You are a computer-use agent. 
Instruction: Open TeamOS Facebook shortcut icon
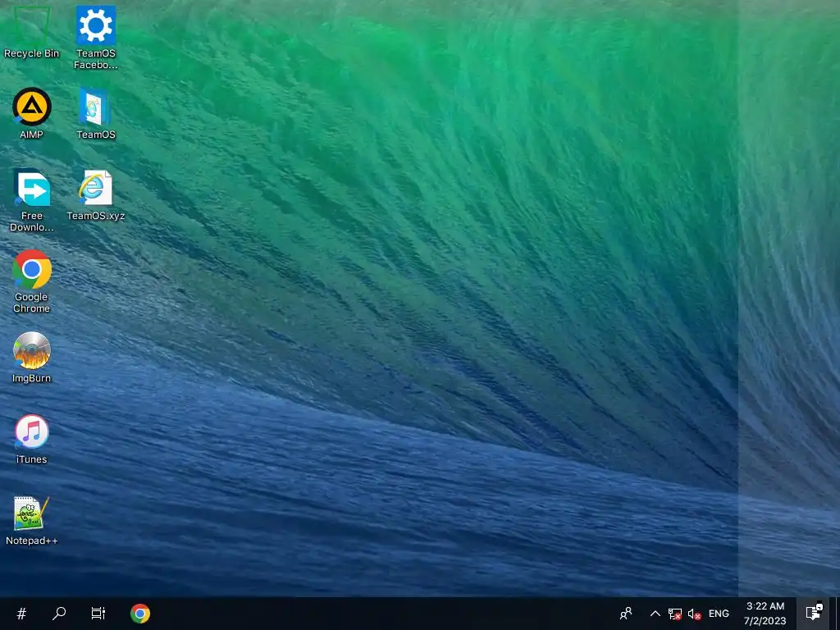(x=96, y=38)
